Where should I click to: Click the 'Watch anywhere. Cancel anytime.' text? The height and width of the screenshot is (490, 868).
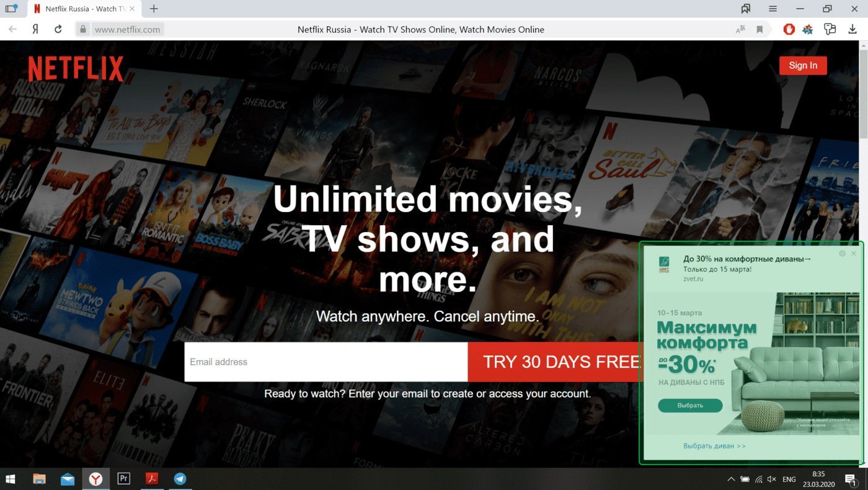pyautogui.click(x=428, y=316)
